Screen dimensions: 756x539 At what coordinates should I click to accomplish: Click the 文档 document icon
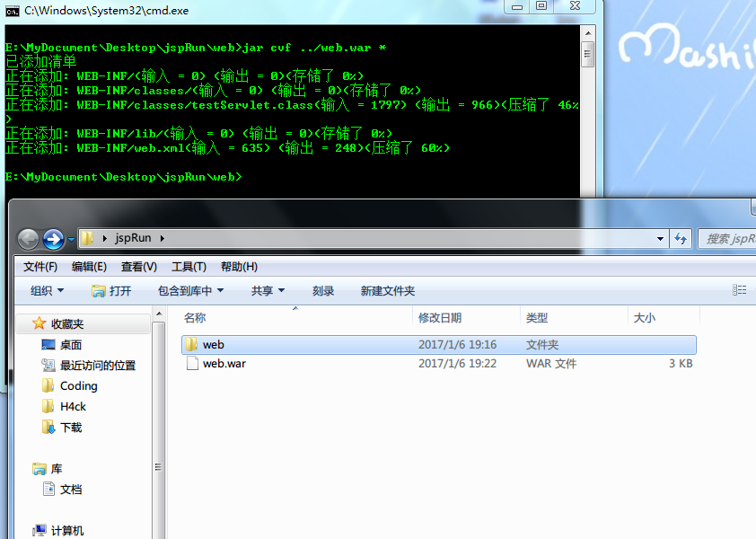point(48,489)
